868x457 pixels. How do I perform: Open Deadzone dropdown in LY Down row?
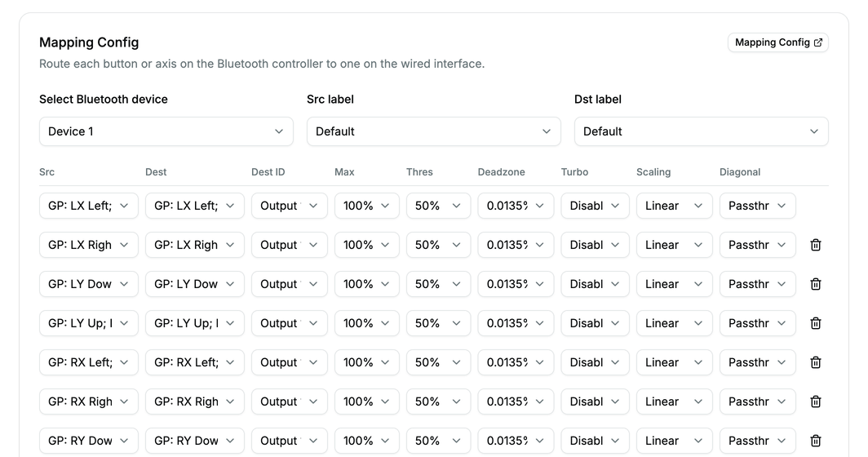coord(516,284)
